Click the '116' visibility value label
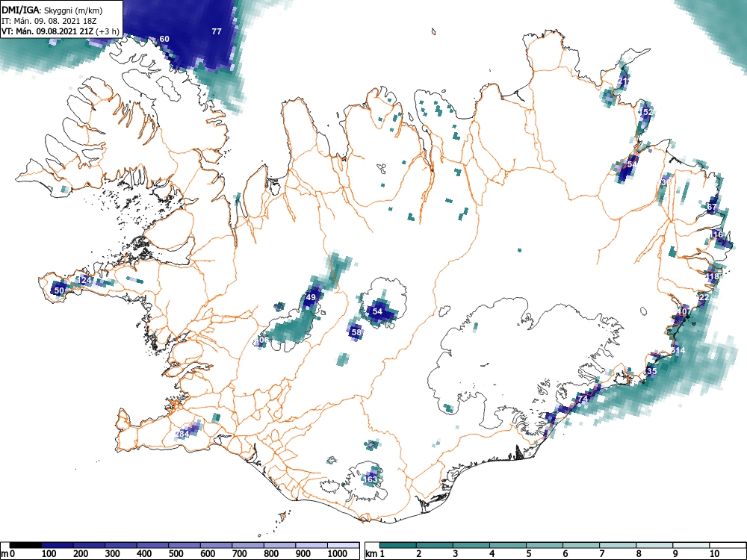The width and height of the screenshot is (747, 560). [x=716, y=234]
